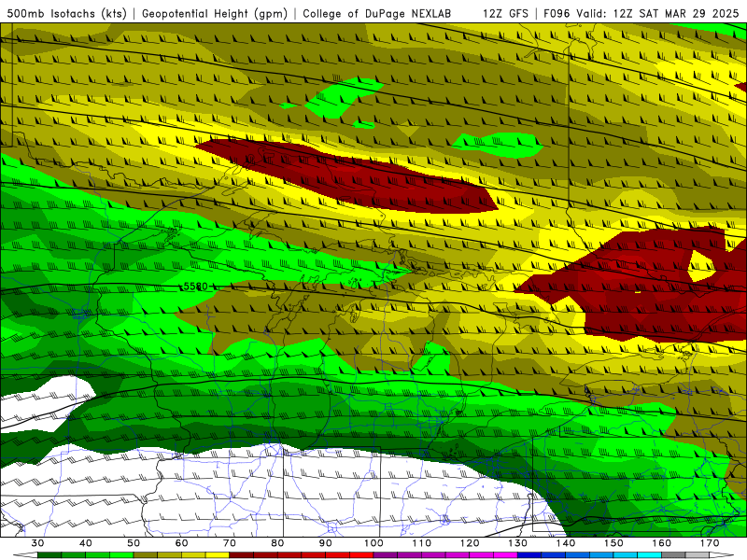Select the dark purple legend swatch at 100 kts

click(386, 555)
